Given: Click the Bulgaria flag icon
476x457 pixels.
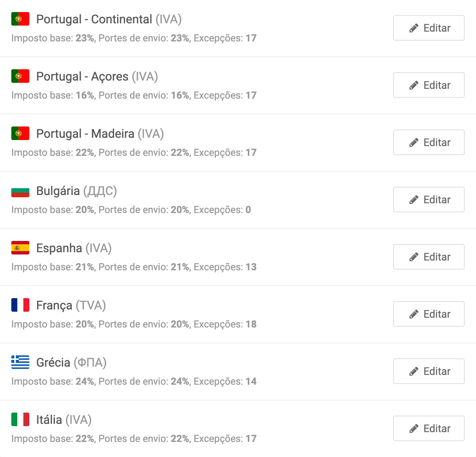Looking at the screenshot, I should 20,191.
